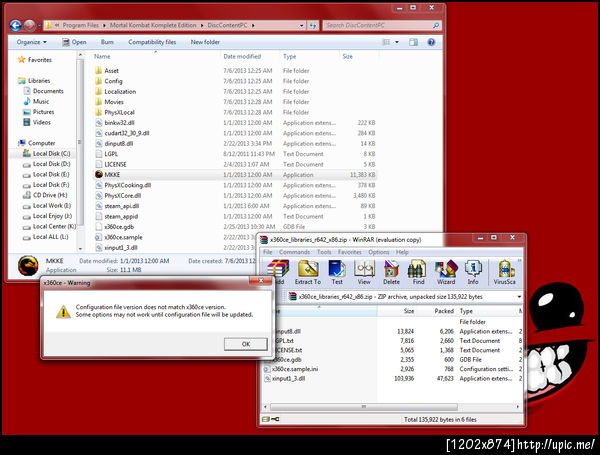Open the Wizard tool in WinRAR
600x455 pixels.
(x=446, y=272)
